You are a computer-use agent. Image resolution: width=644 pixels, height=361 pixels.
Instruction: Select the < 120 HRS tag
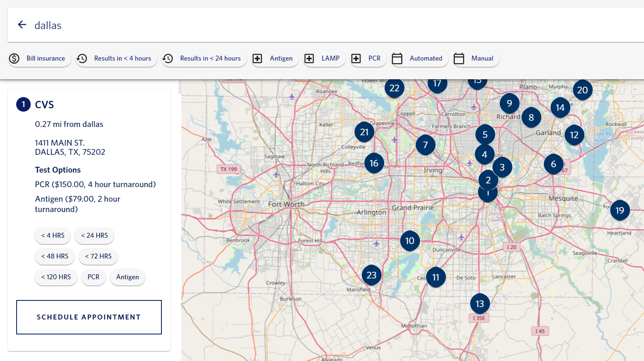click(56, 277)
